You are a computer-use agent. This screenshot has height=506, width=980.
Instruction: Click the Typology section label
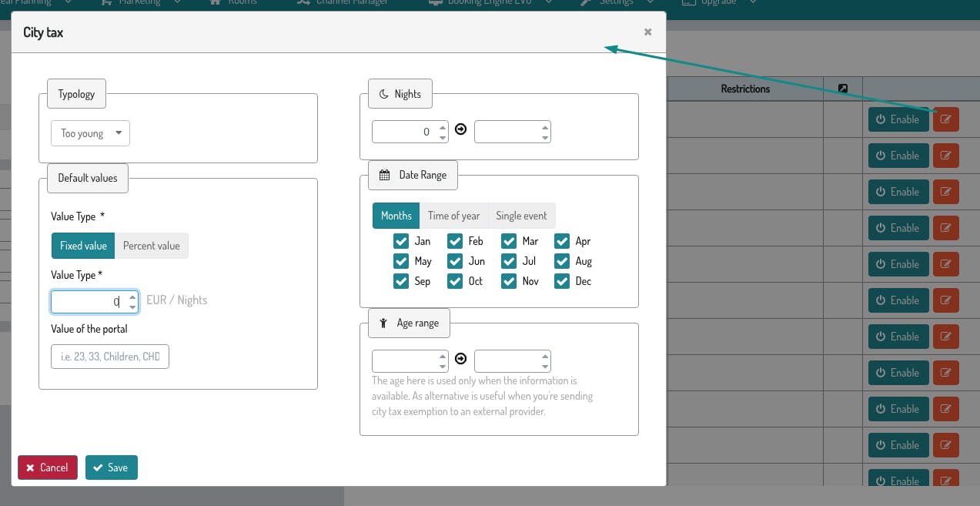76,94
